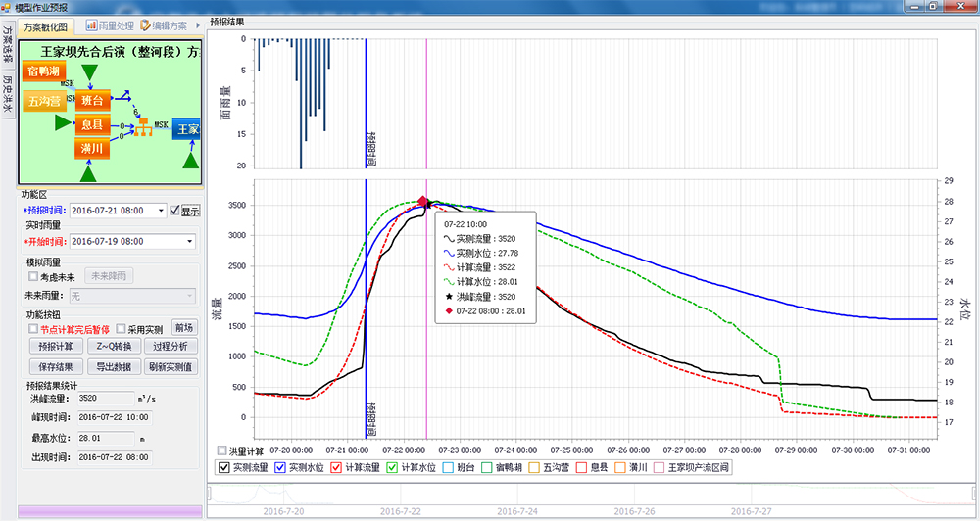The height and width of the screenshot is (521, 980).
Task: Click the 预报计算 button
Action: (x=55, y=347)
